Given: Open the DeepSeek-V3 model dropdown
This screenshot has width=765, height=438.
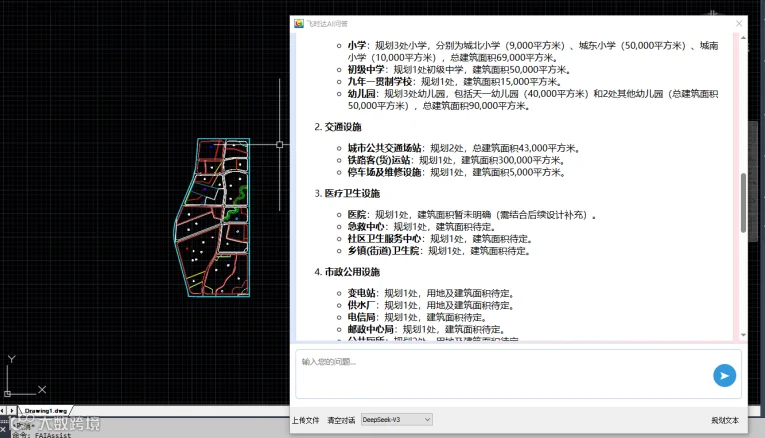Looking at the screenshot, I should pyautogui.click(x=397, y=419).
